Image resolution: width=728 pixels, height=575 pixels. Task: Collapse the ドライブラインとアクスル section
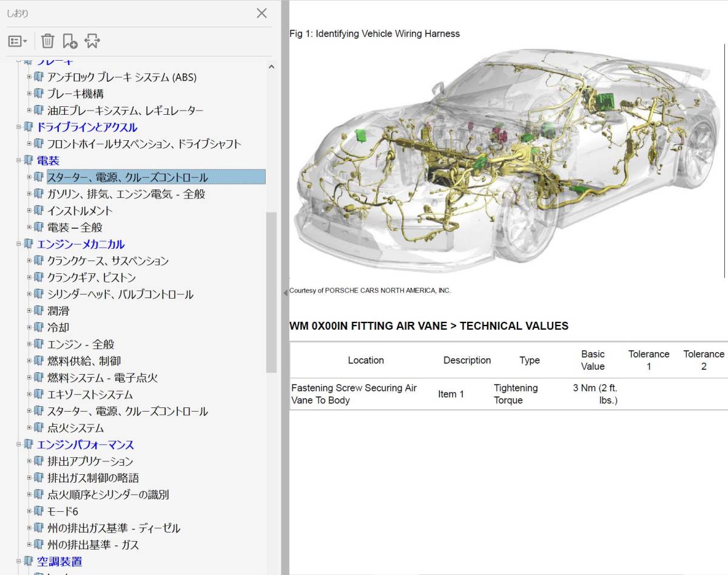19,127
